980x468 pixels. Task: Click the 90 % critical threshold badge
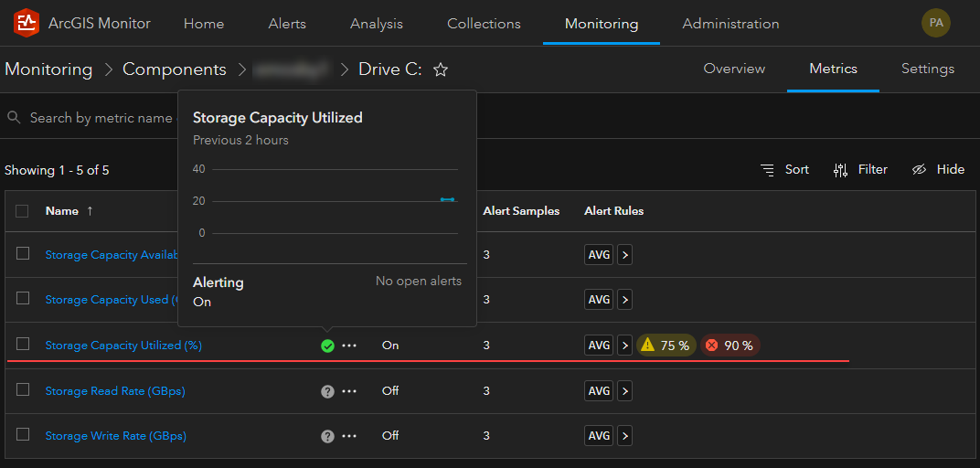coord(730,346)
